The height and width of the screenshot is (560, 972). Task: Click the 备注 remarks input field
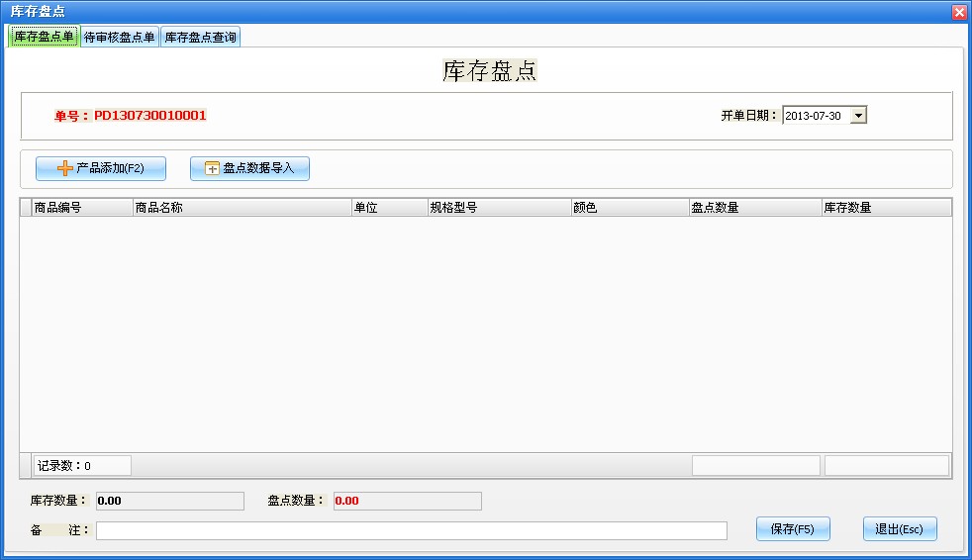coord(412,530)
